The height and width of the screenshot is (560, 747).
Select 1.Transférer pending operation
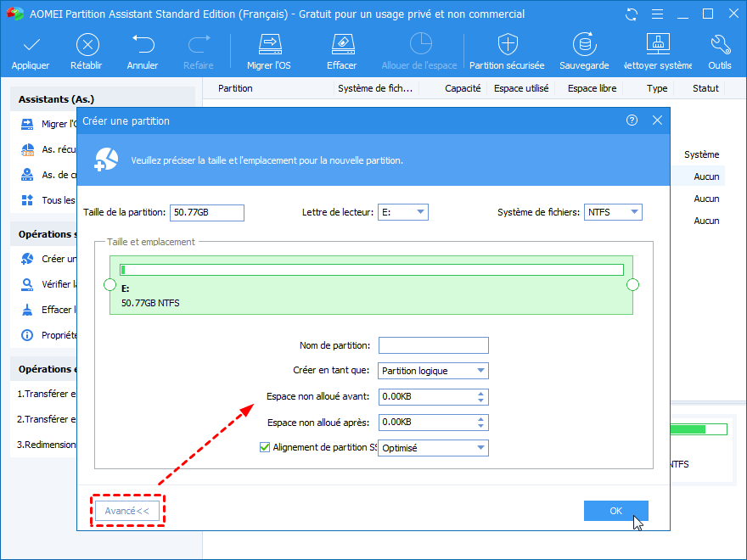[x=46, y=394]
